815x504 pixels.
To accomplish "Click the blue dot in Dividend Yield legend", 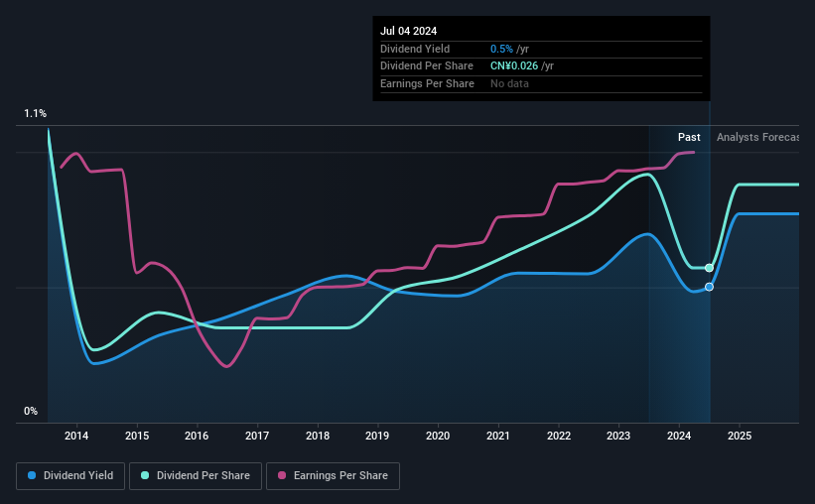I will (x=32, y=475).
